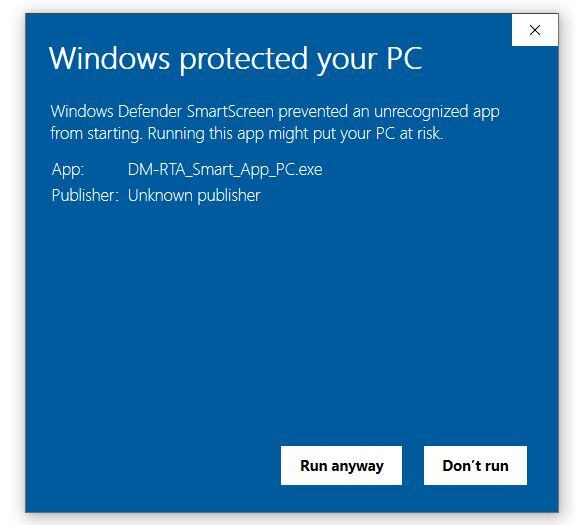Viewport: 575px width, 525px height.
Task: Click the 'Publisher:' label
Action: 85,195
